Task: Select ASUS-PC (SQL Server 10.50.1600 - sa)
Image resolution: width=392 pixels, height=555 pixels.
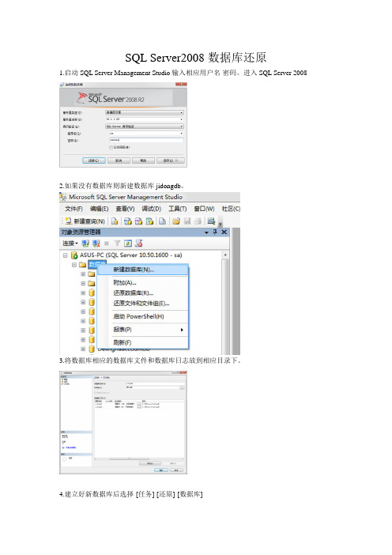Action: [x=131, y=255]
